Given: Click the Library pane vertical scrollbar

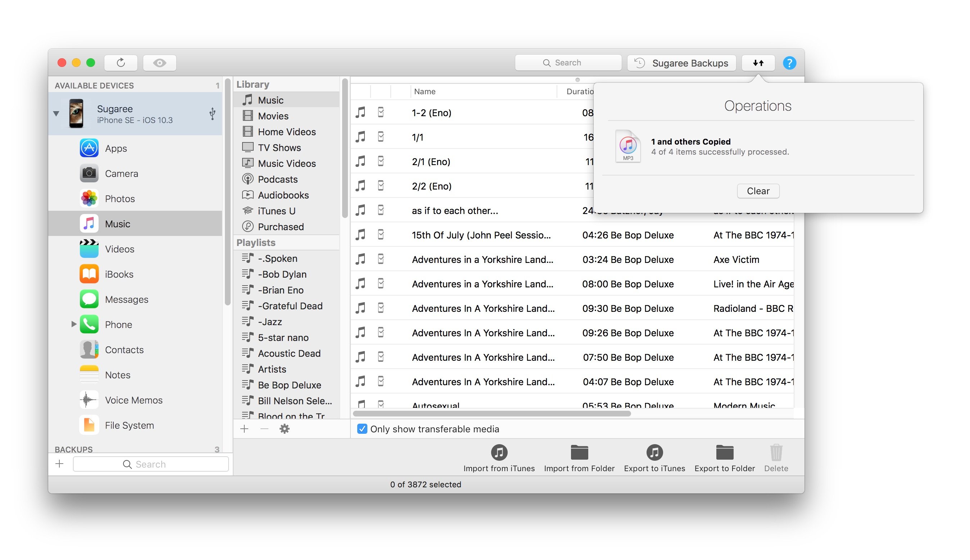Looking at the screenshot, I should point(344,148).
